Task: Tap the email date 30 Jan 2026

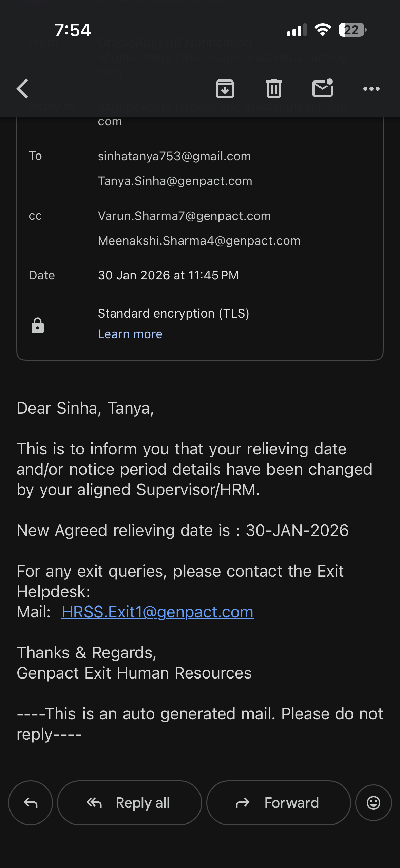Action: tap(168, 275)
